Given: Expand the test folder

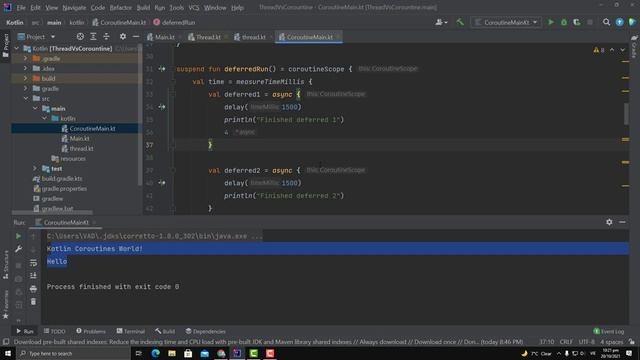Looking at the screenshot, I should [x=36, y=169].
